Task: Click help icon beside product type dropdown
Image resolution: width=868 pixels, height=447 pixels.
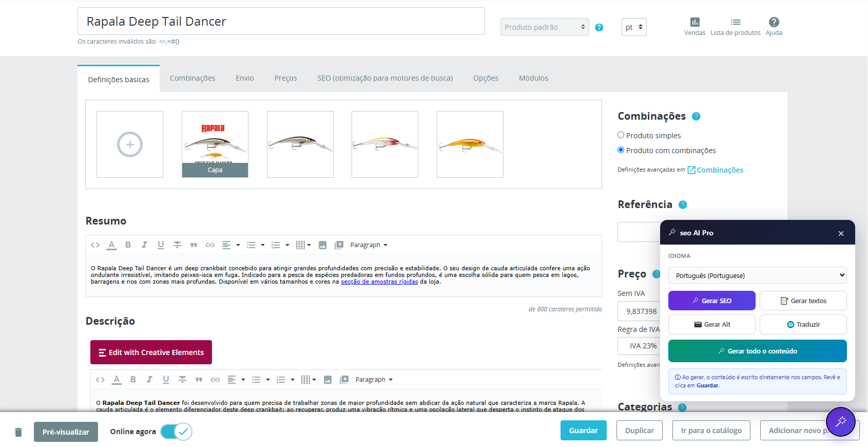Action: (x=599, y=28)
